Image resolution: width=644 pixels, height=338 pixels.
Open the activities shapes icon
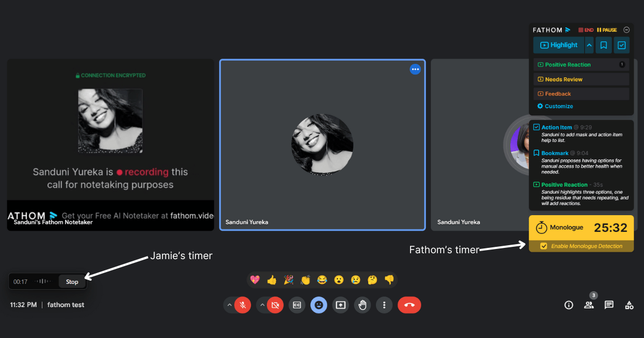pyautogui.click(x=629, y=305)
